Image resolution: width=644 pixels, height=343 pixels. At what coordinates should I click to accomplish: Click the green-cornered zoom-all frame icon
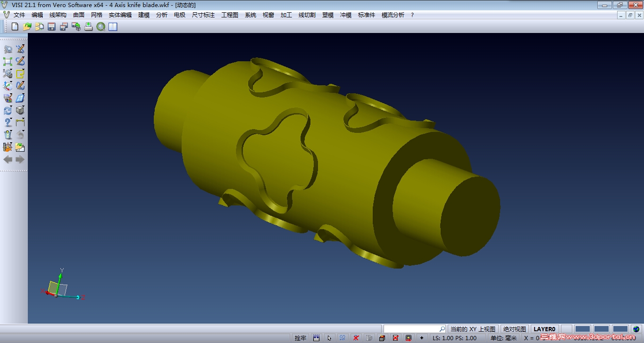(8, 61)
